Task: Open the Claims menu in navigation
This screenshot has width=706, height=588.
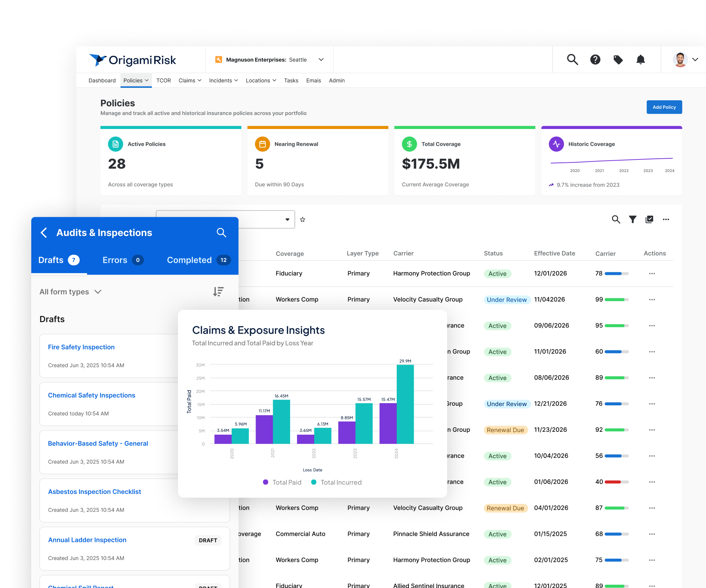Action: pyautogui.click(x=190, y=80)
